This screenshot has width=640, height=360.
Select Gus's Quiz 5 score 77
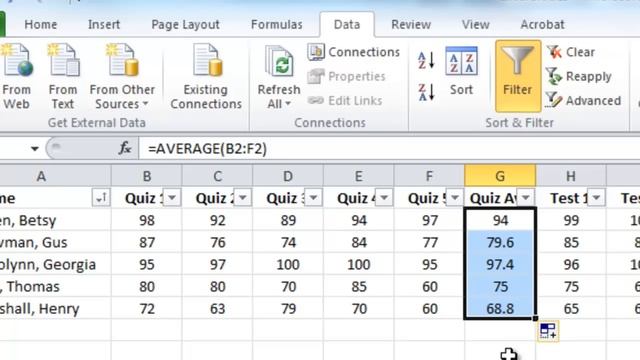pyautogui.click(x=429, y=243)
